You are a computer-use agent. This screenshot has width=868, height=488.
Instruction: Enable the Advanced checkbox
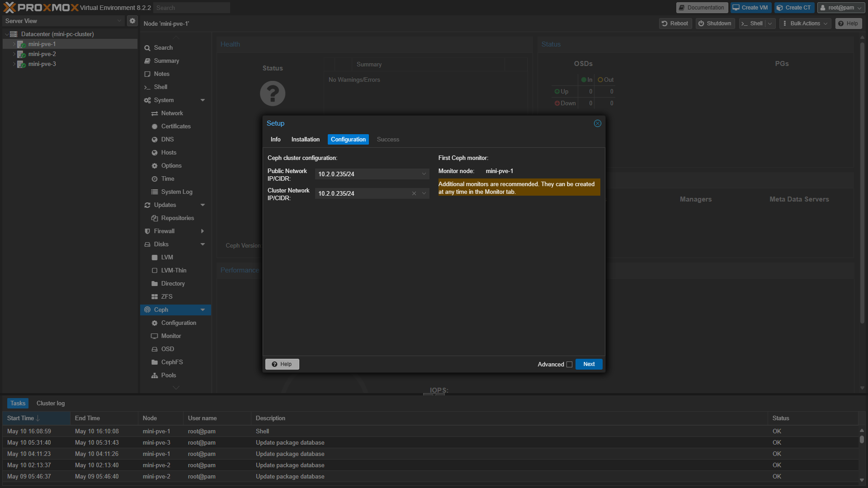tap(570, 365)
